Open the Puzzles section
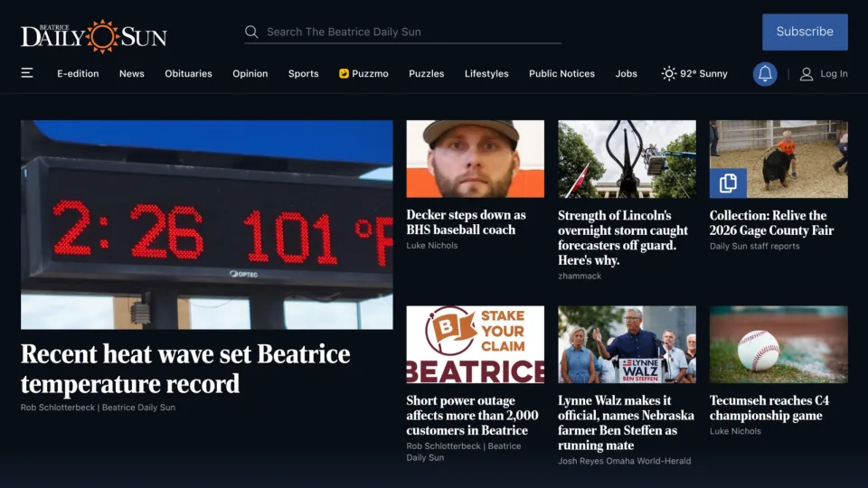Viewport: 868px width, 488px height. 426,73
